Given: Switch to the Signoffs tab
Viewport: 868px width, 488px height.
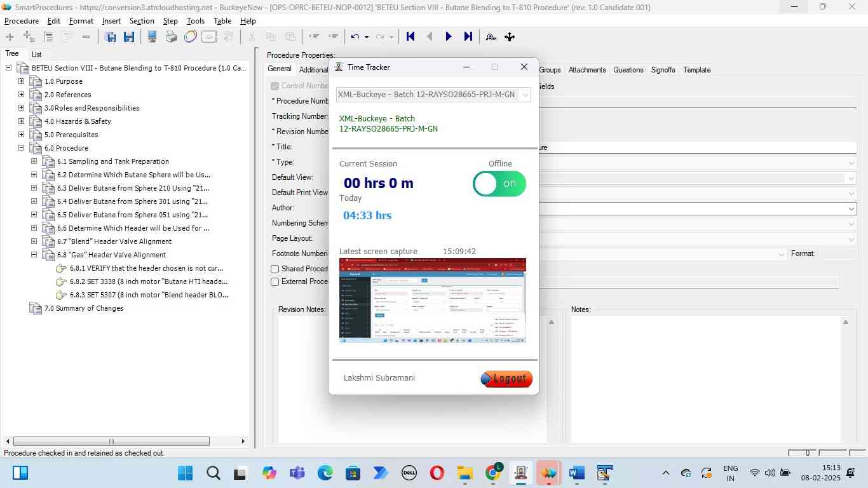Looking at the screenshot, I should coord(663,70).
